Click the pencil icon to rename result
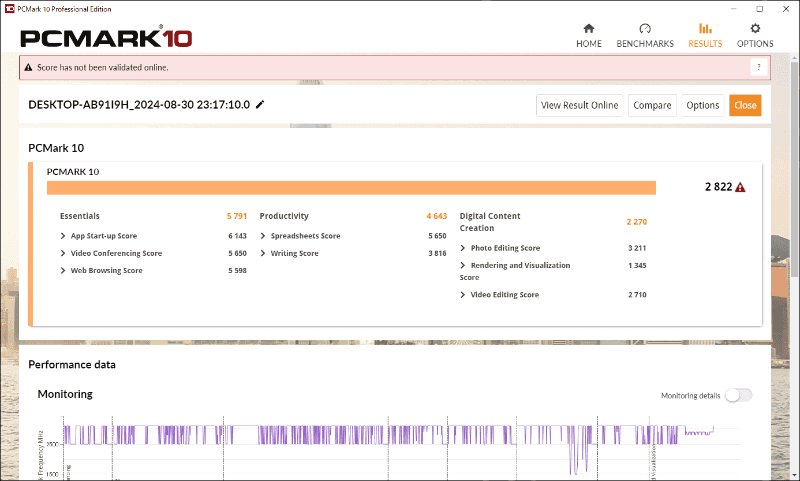This screenshot has height=481, width=800. [260, 105]
